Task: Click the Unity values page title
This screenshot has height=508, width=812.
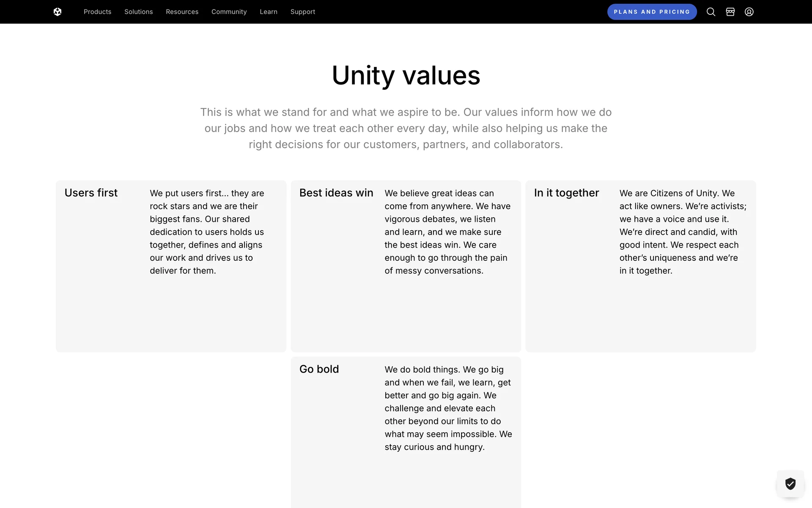Action: 406,75
